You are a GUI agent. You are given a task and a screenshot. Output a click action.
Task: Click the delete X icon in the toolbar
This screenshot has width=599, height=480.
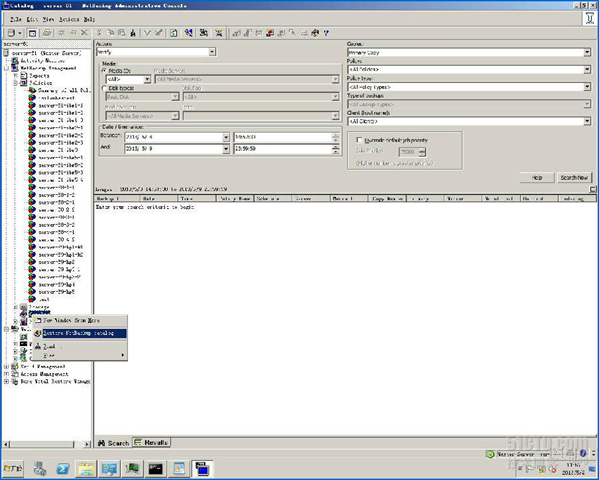[84, 33]
